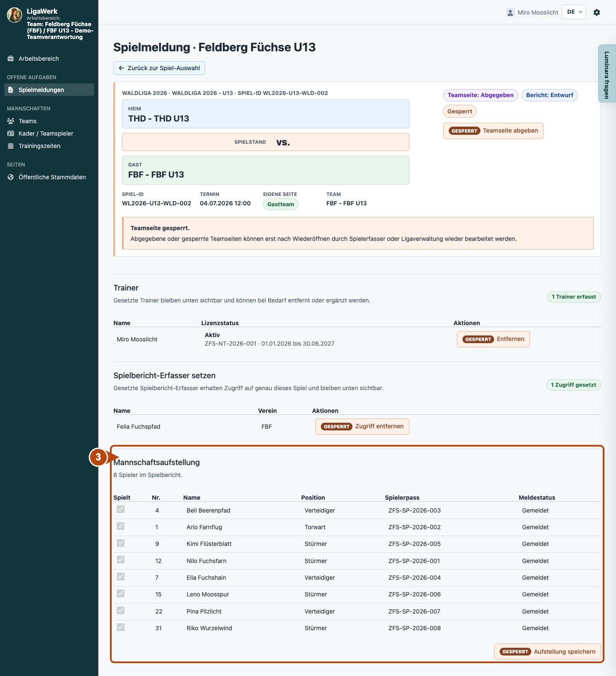
Task: Click Entfernen for trainer Miro Mooslicht
Action: 493,339
